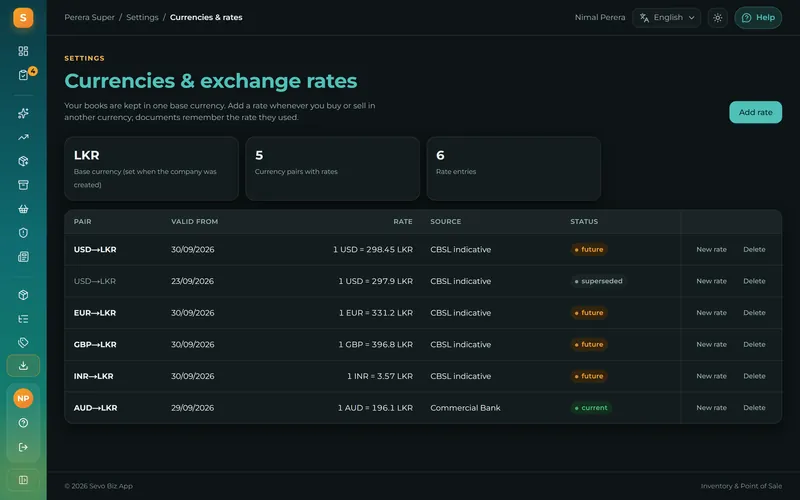
Task: Select the GBP→LKR pair cell
Action: click(x=95, y=344)
